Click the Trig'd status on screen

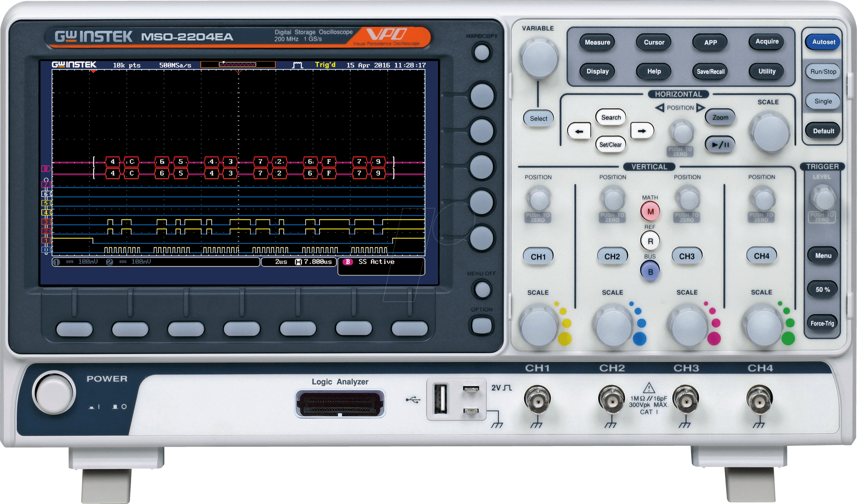[325, 65]
